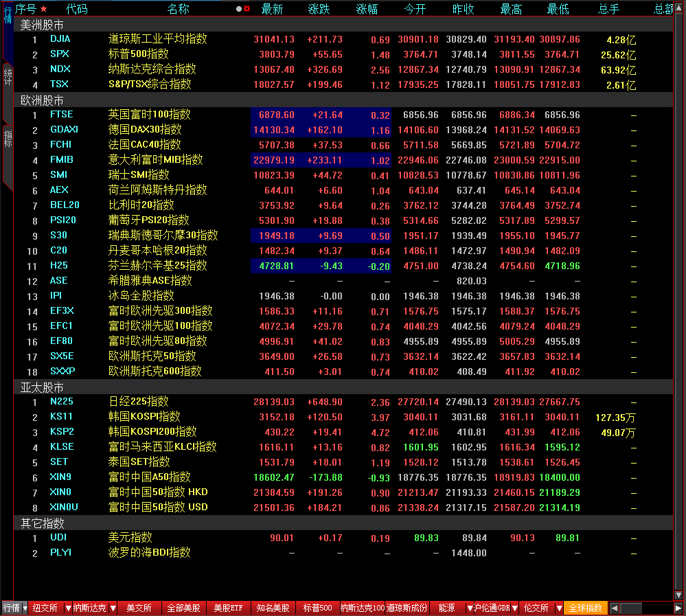Sort by the 序号 column header
This screenshot has width=686, height=616.
26,9
